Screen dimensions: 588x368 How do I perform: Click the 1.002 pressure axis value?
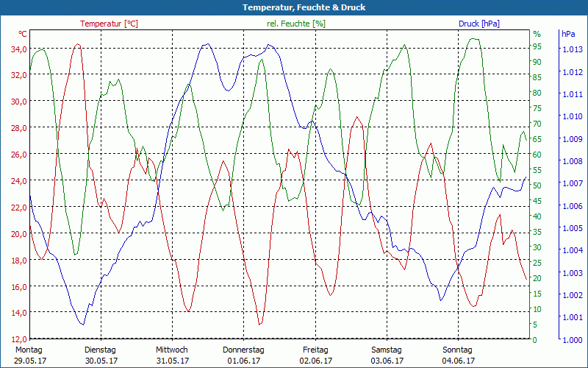pos(573,295)
